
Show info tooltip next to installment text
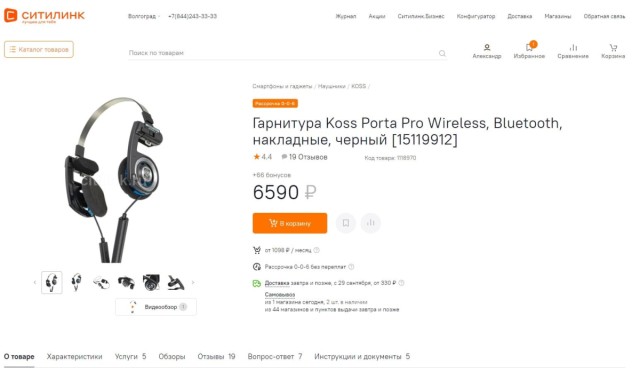point(351,267)
